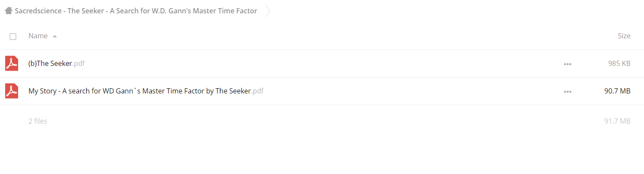The image size is (644, 174).
Task: Toggle the select all files checkbox
Action: pos(13,37)
